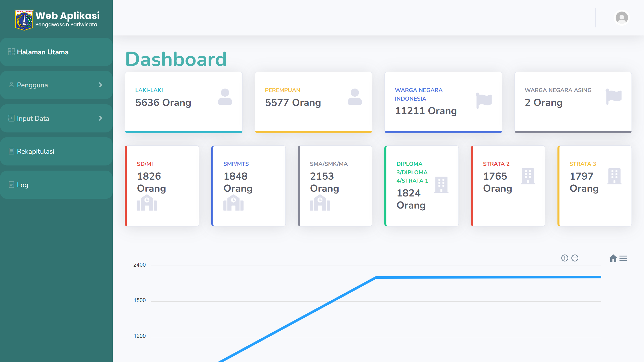Select the Perempuan statistics card
Image resolution: width=644 pixels, height=362 pixels.
[x=313, y=102]
